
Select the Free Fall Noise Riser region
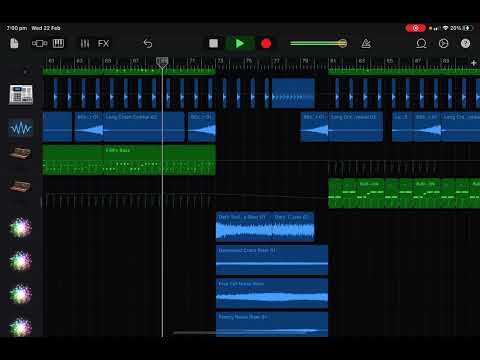coord(272,293)
